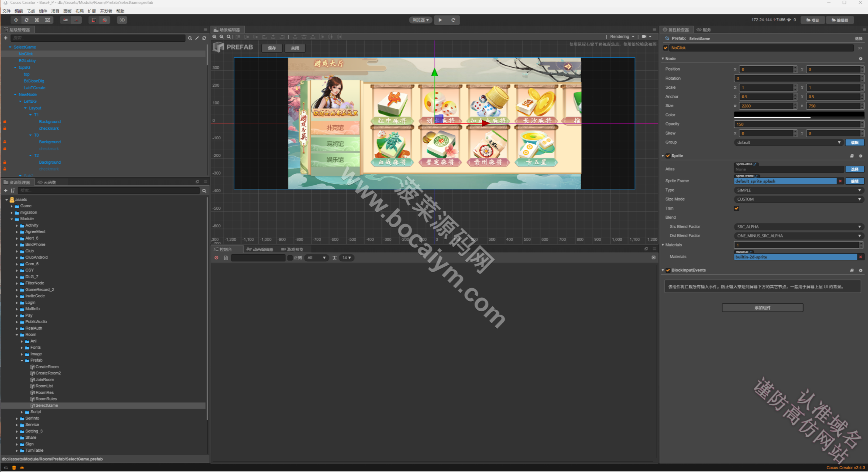Open the console log file icon
Viewport: 868px width, 472px height.
pyautogui.click(x=226, y=258)
